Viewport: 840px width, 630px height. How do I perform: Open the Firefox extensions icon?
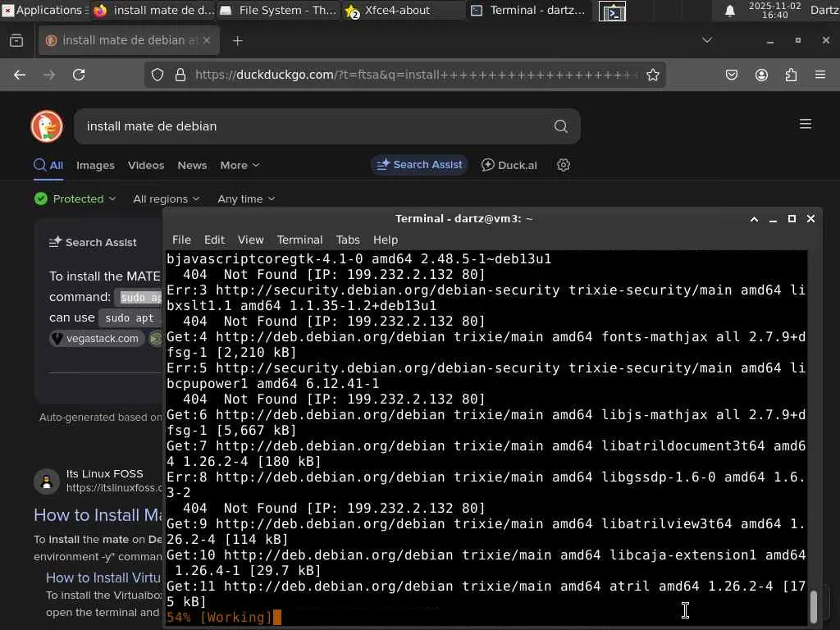click(x=791, y=75)
